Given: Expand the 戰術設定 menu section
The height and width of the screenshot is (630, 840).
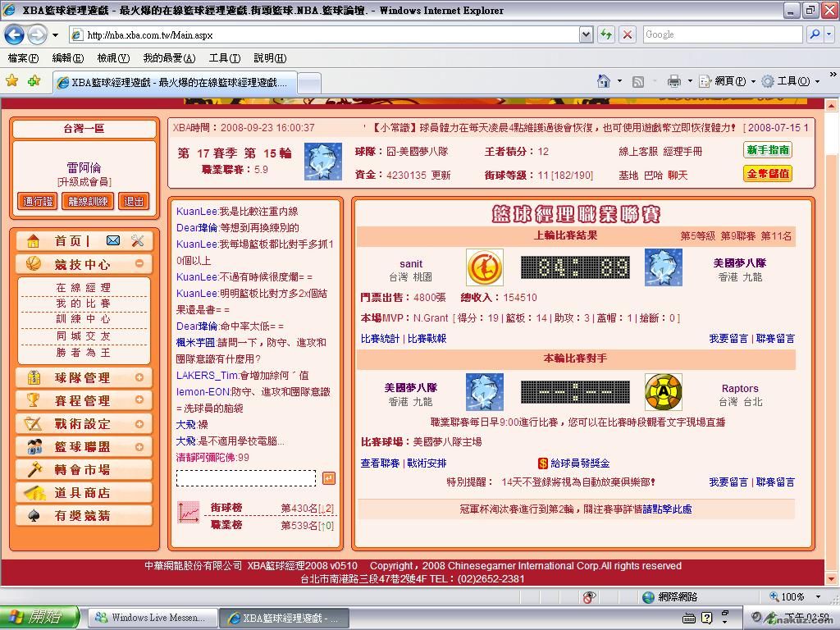Looking at the screenshot, I should [139, 423].
